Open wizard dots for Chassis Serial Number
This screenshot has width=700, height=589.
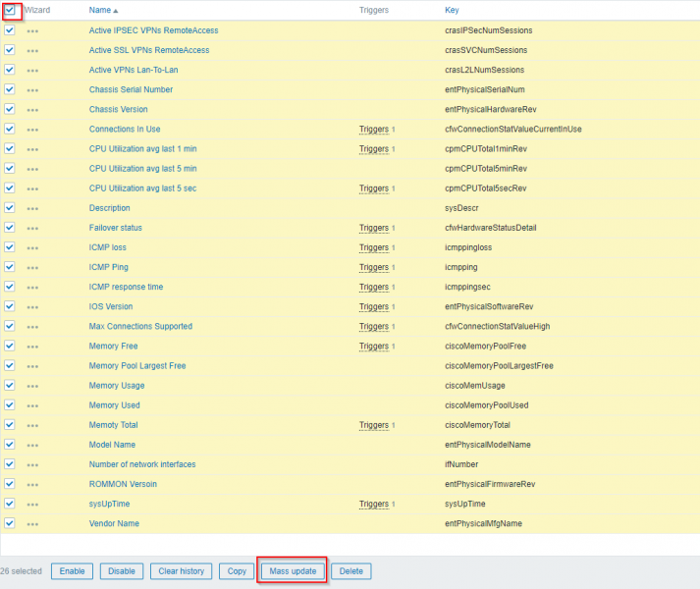pos(32,90)
